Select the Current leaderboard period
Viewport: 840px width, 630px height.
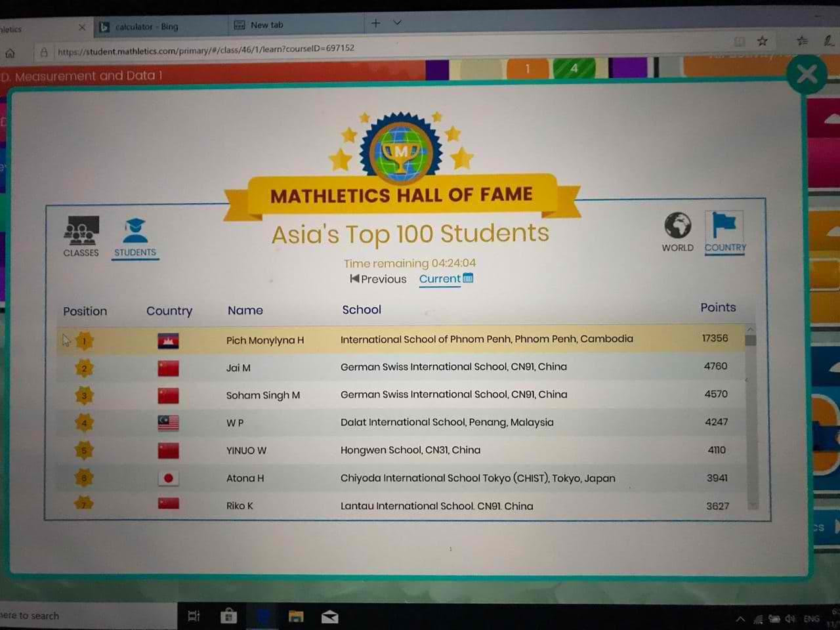(446, 279)
